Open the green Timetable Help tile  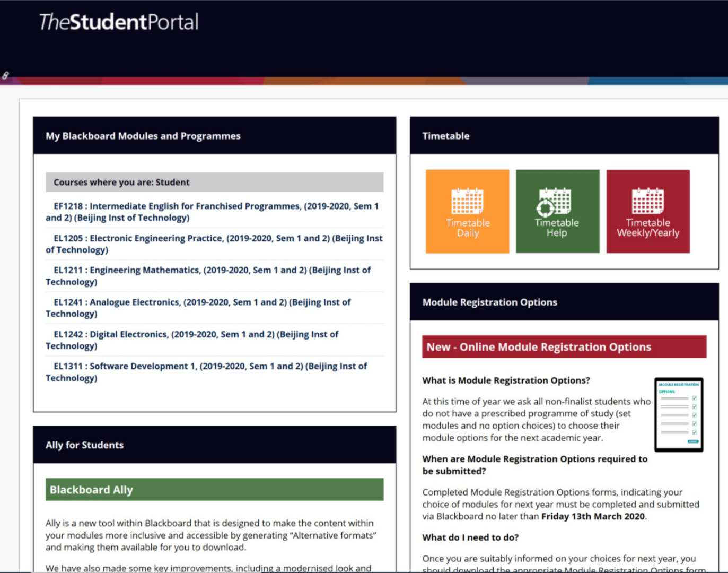[x=557, y=211]
